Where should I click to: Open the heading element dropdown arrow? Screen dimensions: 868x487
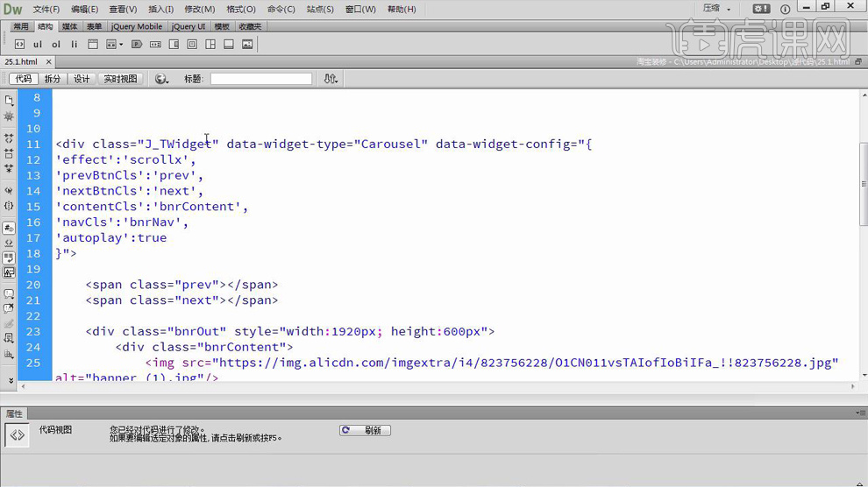121,44
